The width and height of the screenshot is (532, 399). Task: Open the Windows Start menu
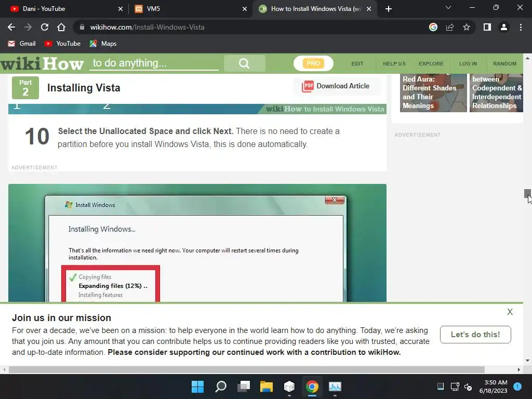(x=197, y=387)
